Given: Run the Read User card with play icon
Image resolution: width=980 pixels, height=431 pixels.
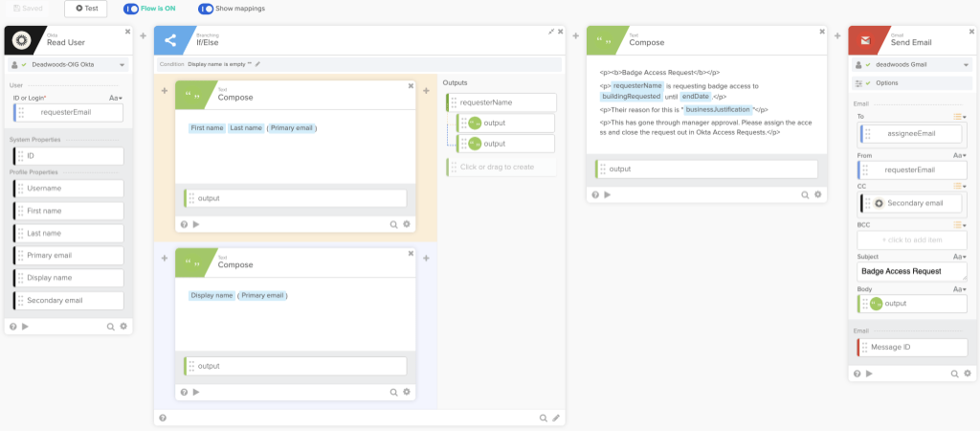Looking at the screenshot, I should point(26,327).
